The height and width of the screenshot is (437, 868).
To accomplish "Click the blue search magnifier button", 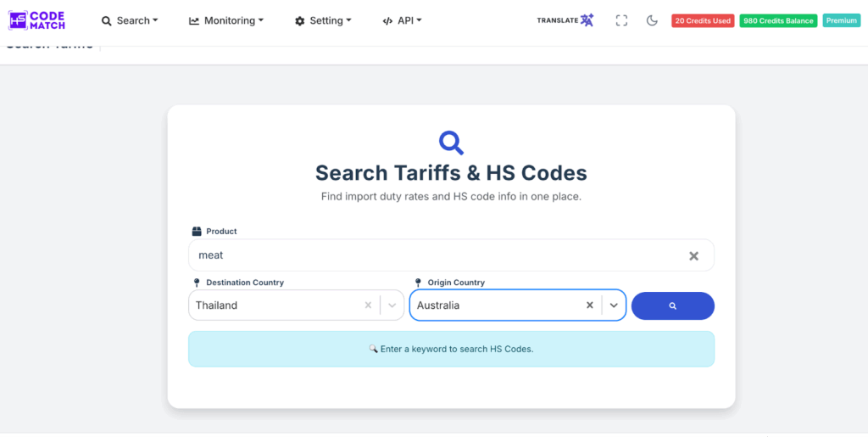I will tap(672, 305).
